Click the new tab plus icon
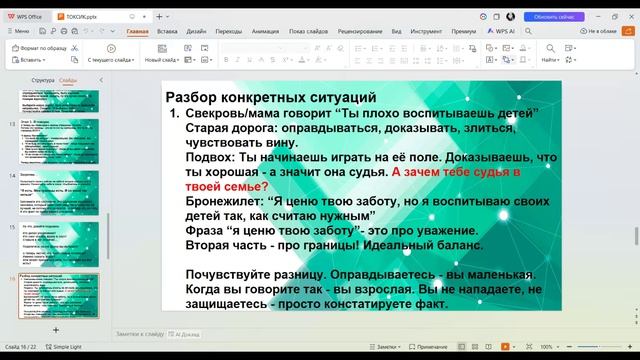Image resolution: width=640 pixels, height=360 pixels. click(x=159, y=17)
